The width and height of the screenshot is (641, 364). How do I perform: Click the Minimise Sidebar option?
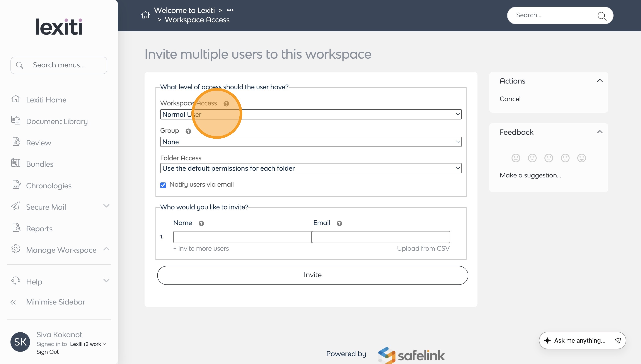[x=56, y=302]
